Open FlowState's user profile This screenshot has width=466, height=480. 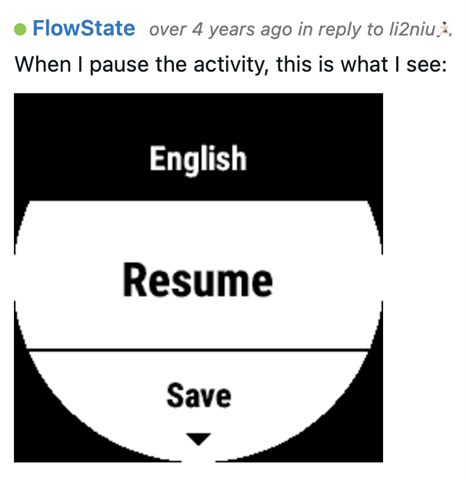click(84, 28)
